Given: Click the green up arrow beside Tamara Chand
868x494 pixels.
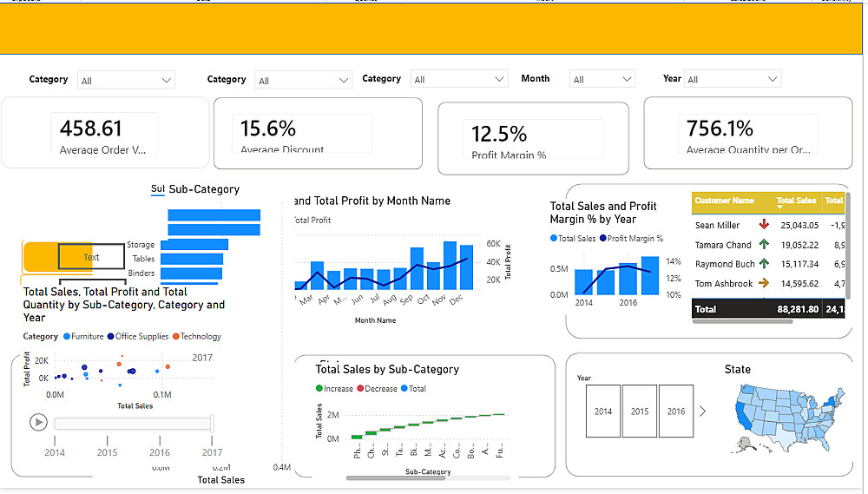Looking at the screenshot, I should [x=764, y=244].
